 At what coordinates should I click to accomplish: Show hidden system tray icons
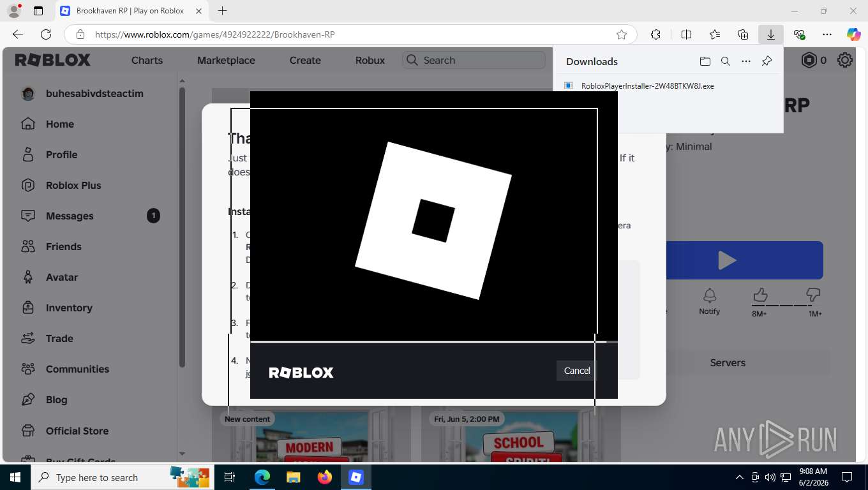[x=740, y=477]
